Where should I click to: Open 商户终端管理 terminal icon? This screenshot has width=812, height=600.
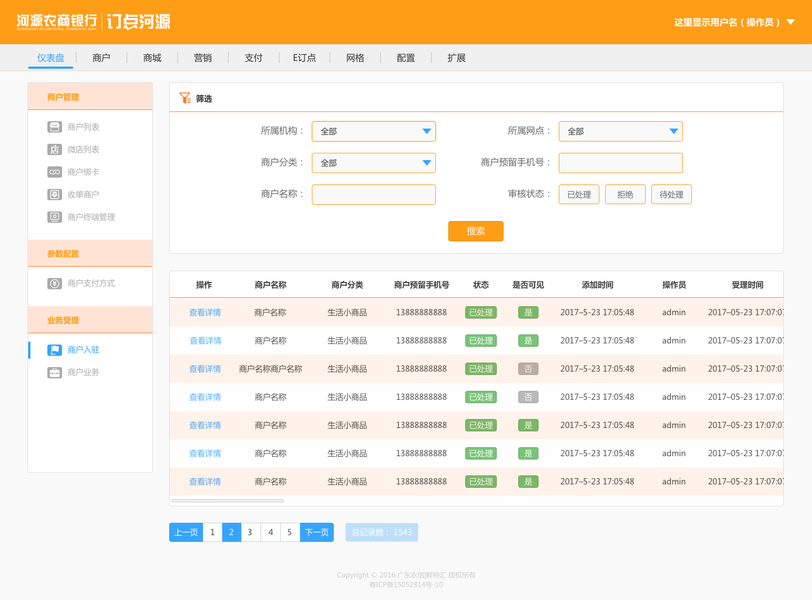click(x=54, y=217)
